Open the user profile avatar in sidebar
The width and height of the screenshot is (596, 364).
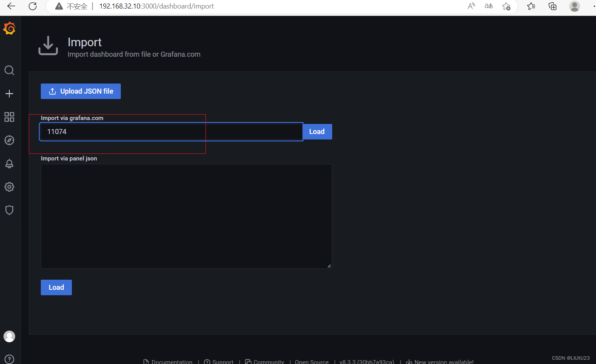click(9, 336)
